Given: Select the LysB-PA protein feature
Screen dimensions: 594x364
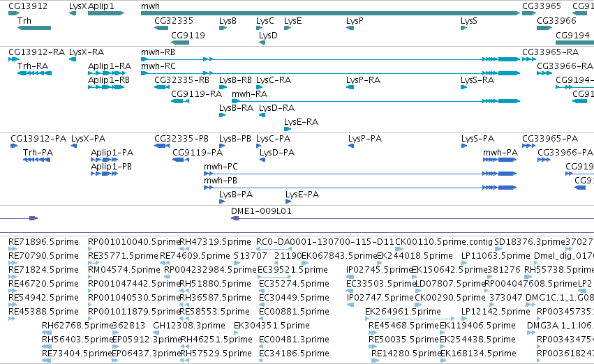Looking at the screenshot, I should coord(222,202).
